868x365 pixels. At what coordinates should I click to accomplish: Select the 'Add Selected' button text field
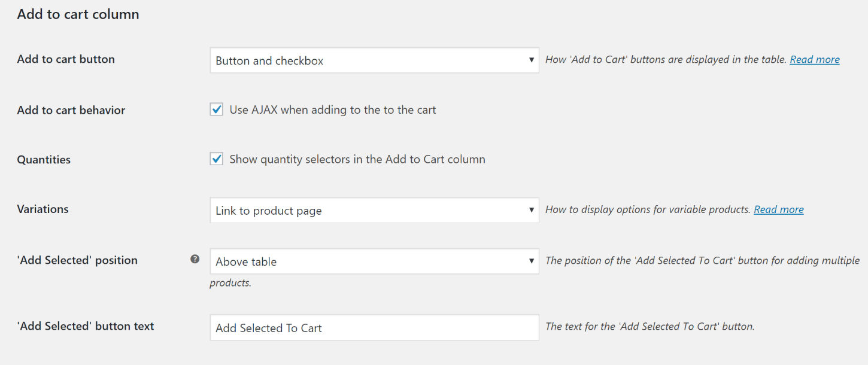click(374, 327)
